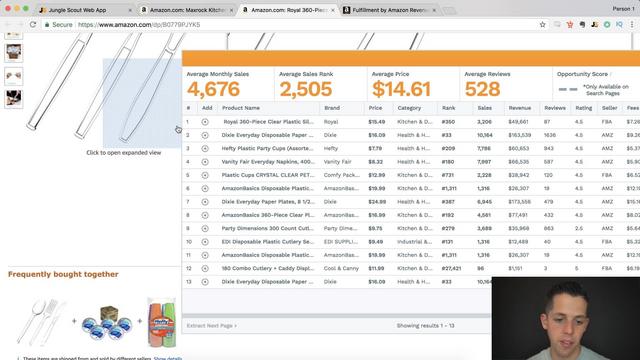Open the cutlery set image in Frequently bought together

(x=41, y=322)
